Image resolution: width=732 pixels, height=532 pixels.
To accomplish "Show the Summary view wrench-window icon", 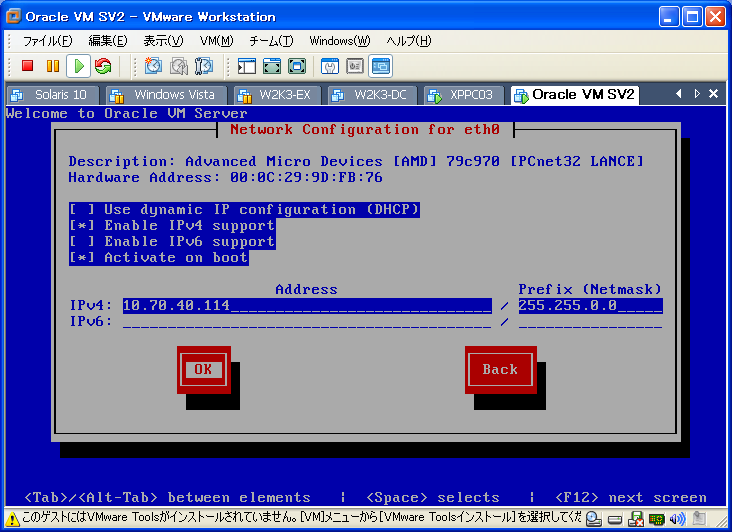I will (x=330, y=66).
